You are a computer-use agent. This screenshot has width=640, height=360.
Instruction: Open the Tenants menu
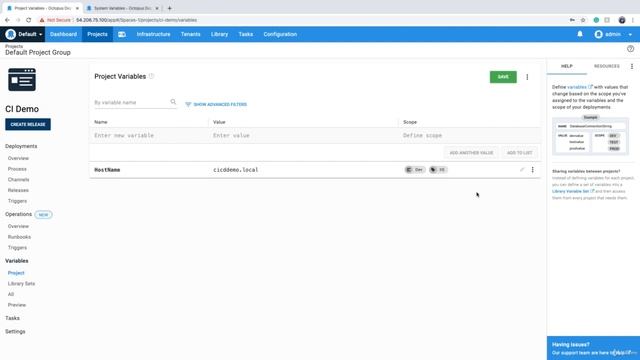(x=191, y=34)
